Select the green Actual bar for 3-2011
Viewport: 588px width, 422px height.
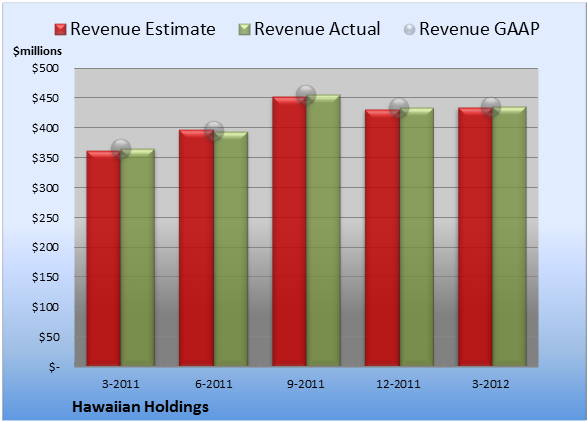click(x=138, y=257)
